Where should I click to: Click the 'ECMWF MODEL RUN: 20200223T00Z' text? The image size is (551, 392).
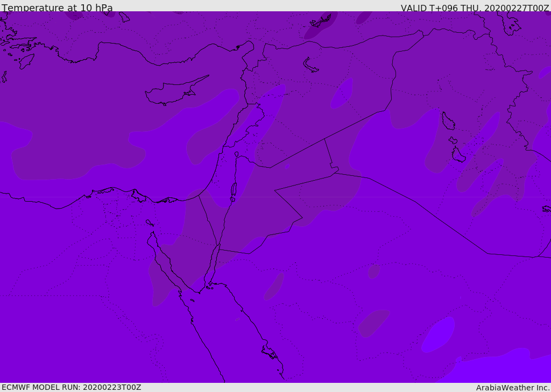[x=72, y=387]
